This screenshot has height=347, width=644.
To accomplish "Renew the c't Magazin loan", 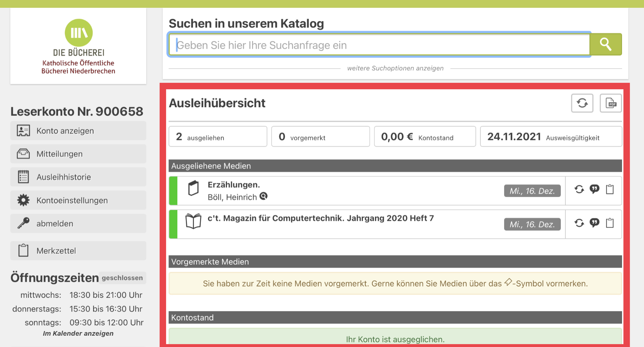I will coord(579,223).
